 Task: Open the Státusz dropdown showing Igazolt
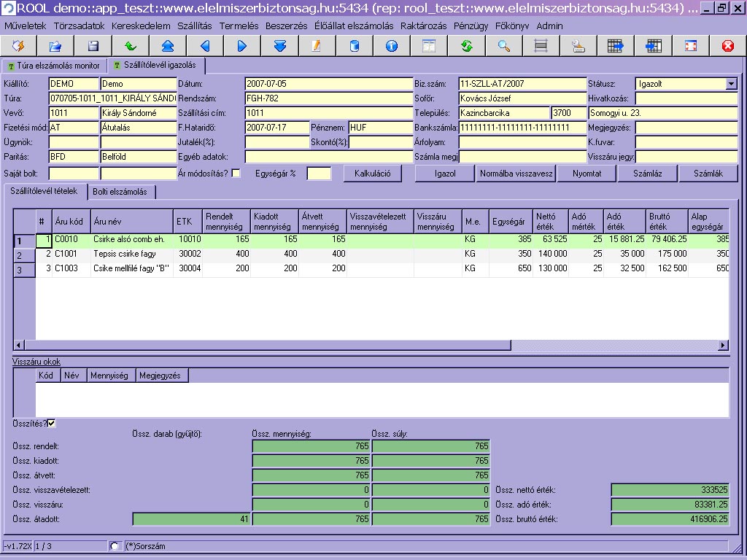coord(732,84)
